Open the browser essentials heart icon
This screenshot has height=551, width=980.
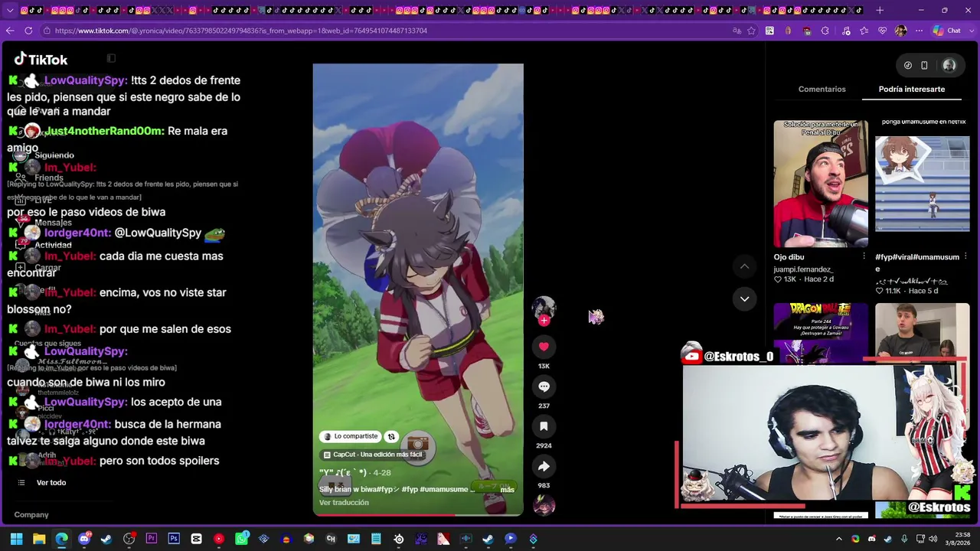(x=883, y=31)
